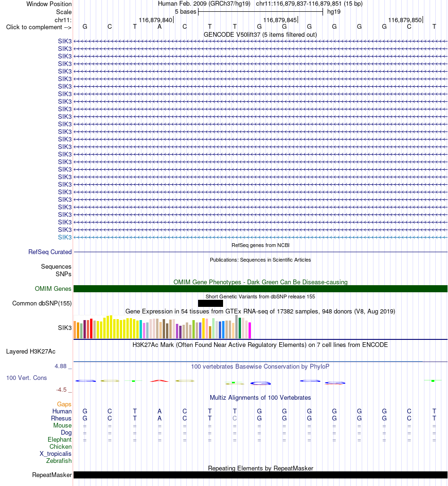Image resolution: width=448 pixels, height=486 pixels.
Task: Open 'RefSeq genes from NCBI' track title
Action: (260, 245)
